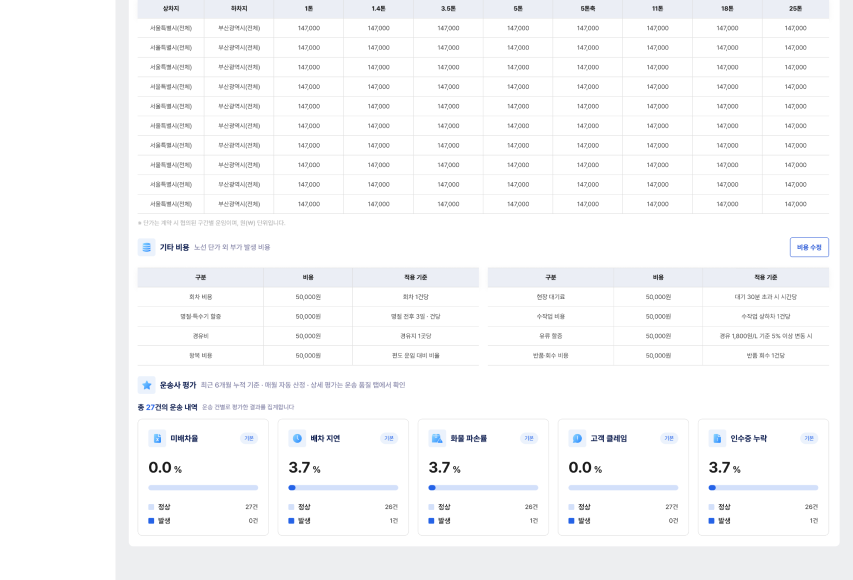Click the 하차지 column header
Viewport: 853px width, 580px height.
[x=239, y=9]
